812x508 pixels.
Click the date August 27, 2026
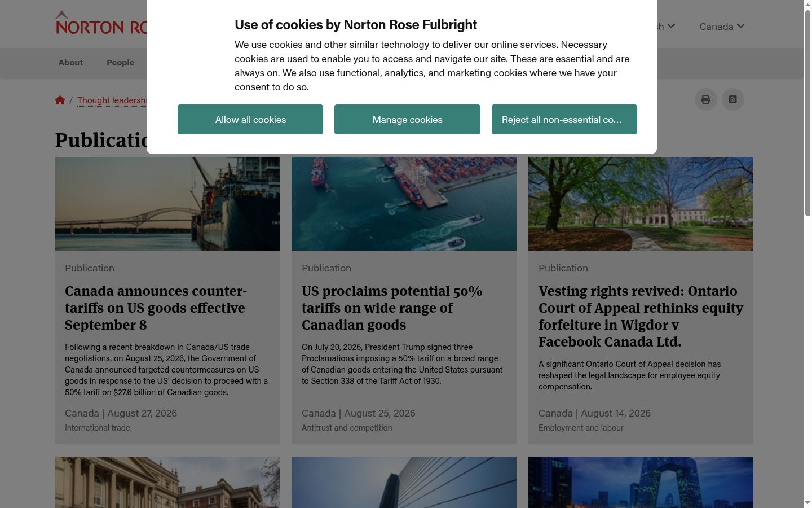point(142,413)
